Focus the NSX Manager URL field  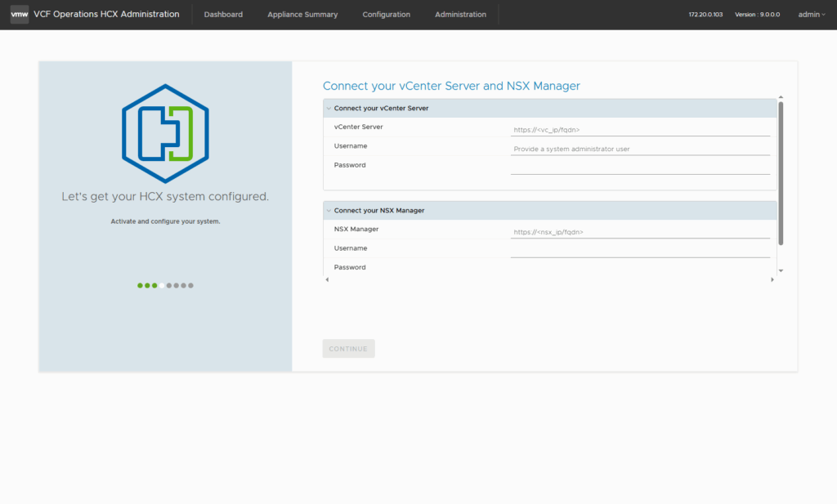639,232
